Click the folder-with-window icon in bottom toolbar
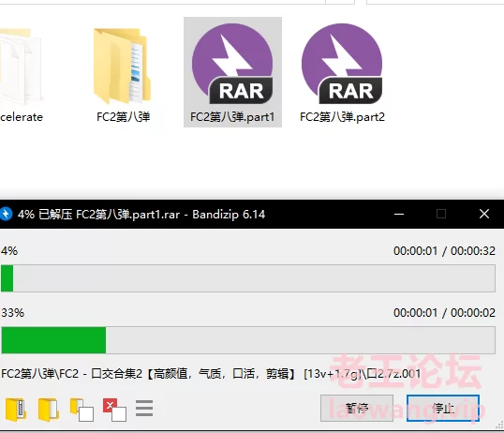Viewport: 504px width, 433px height. [x=82, y=410]
